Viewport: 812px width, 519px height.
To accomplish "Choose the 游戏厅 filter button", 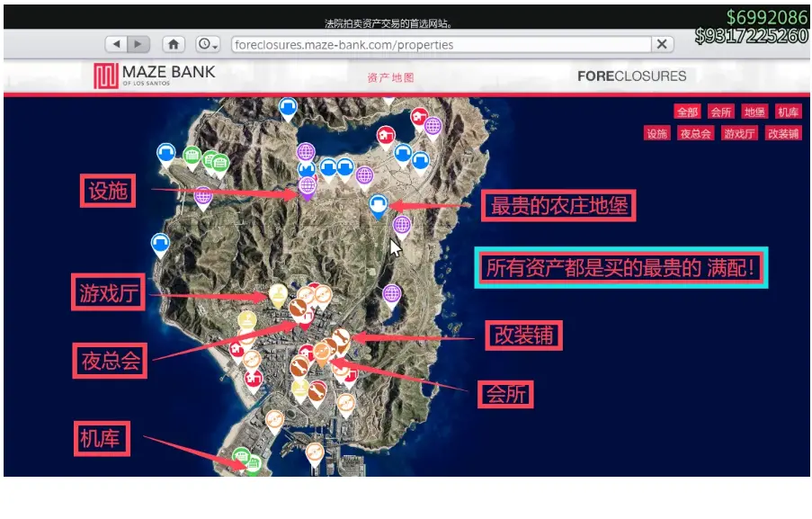I will click(739, 134).
